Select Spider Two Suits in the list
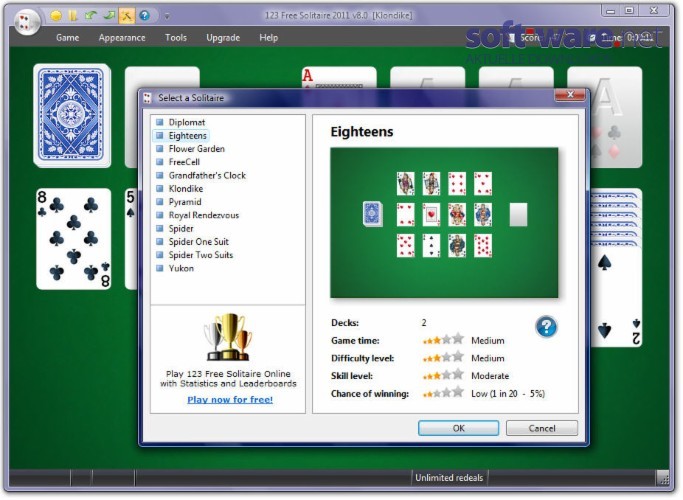 pyautogui.click(x=200, y=255)
